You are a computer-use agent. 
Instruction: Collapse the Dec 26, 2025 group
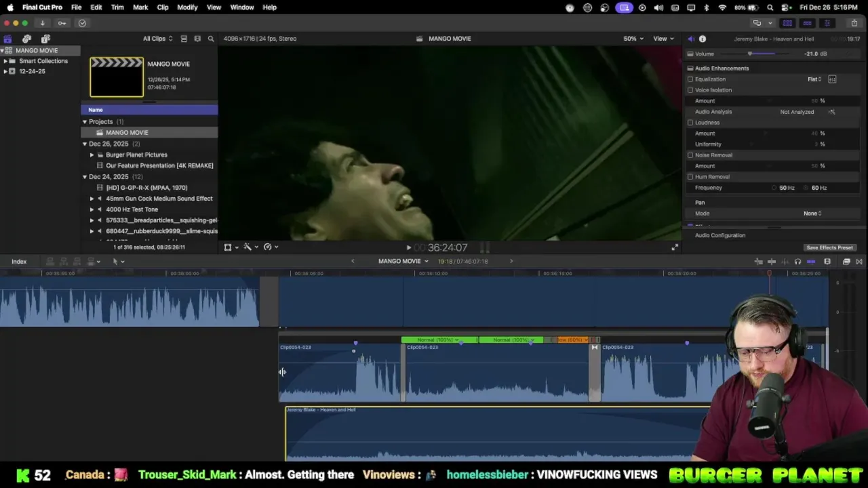pyautogui.click(x=85, y=144)
